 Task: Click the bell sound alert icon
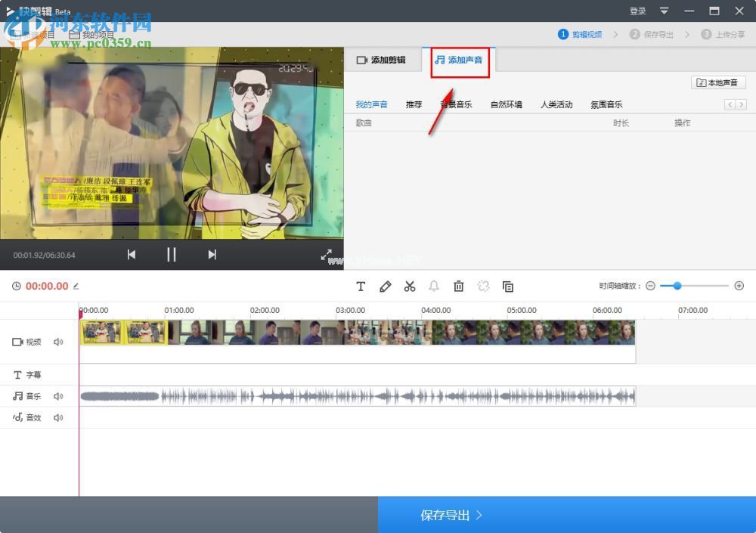433,286
